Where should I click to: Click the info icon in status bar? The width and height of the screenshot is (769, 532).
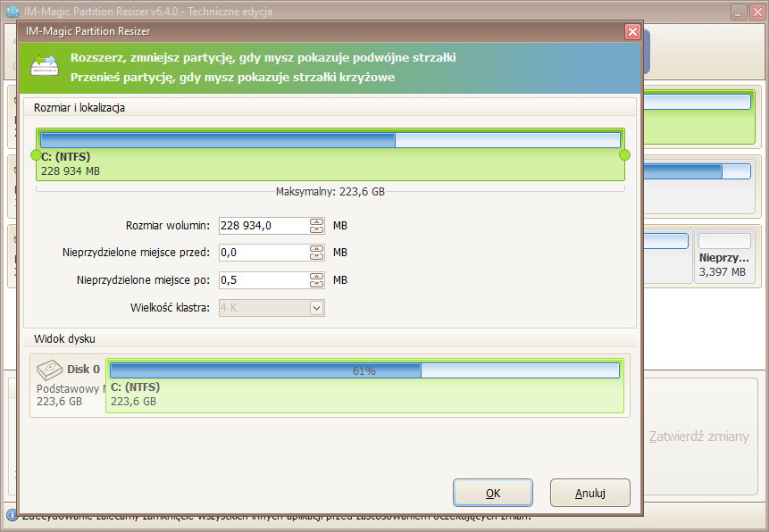point(12,515)
